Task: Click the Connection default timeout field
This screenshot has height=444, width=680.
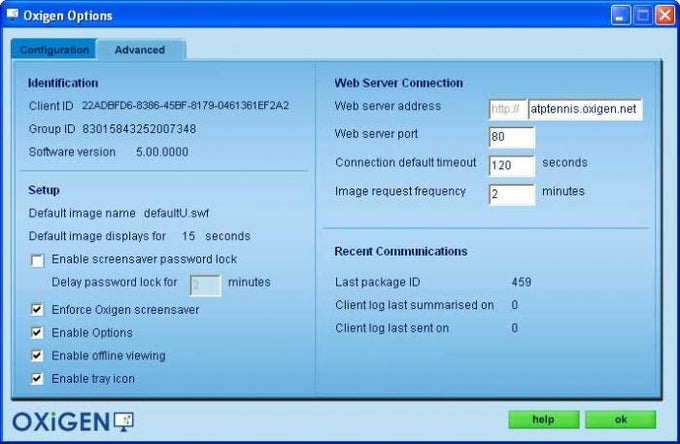Action: click(x=512, y=166)
